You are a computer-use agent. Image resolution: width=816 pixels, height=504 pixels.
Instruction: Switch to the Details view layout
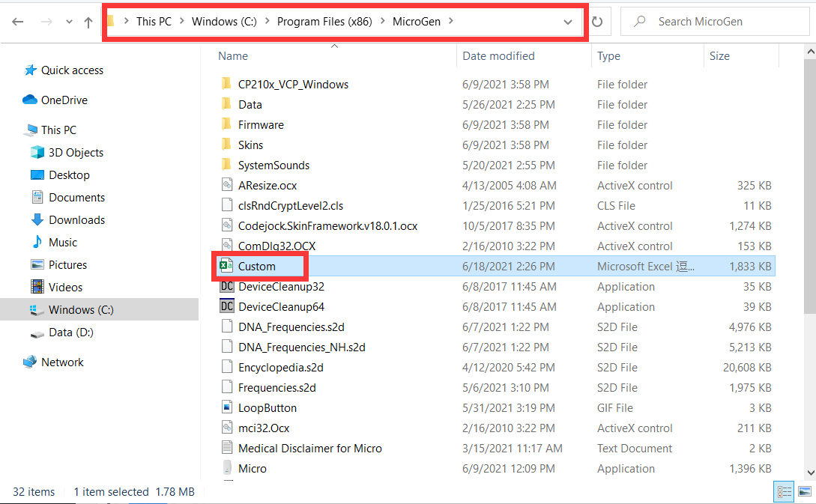click(784, 492)
